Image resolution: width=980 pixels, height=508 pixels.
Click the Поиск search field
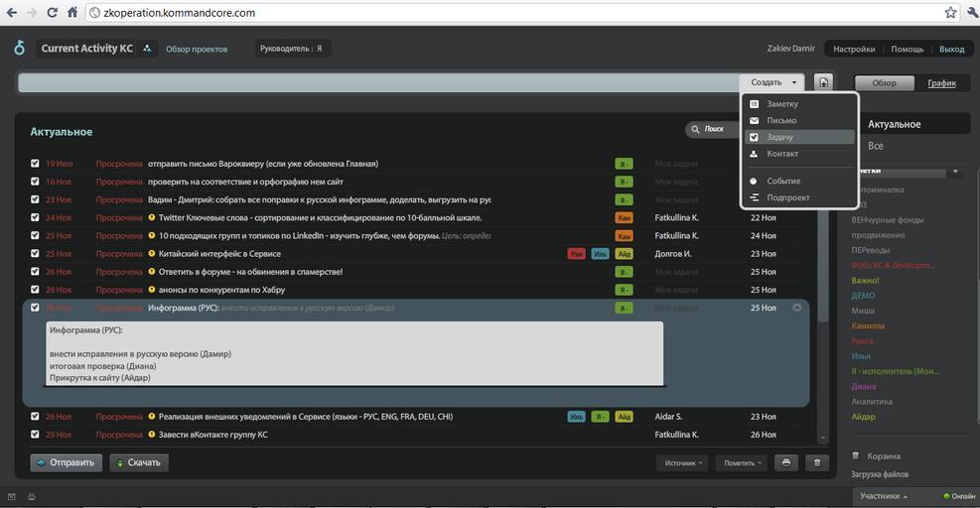click(715, 130)
